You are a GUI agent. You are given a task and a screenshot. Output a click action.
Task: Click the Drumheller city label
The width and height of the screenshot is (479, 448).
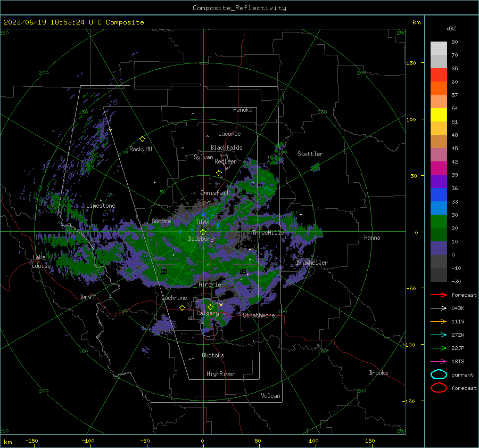312,263
